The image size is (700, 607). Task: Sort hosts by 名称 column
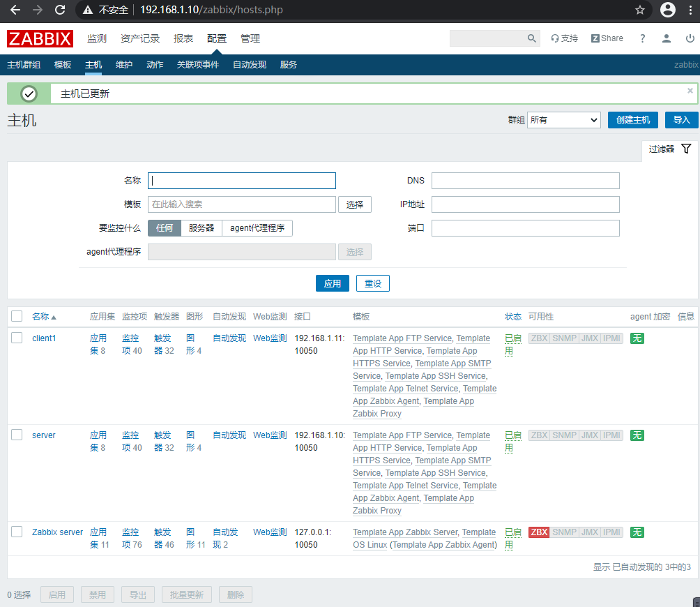(x=44, y=317)
